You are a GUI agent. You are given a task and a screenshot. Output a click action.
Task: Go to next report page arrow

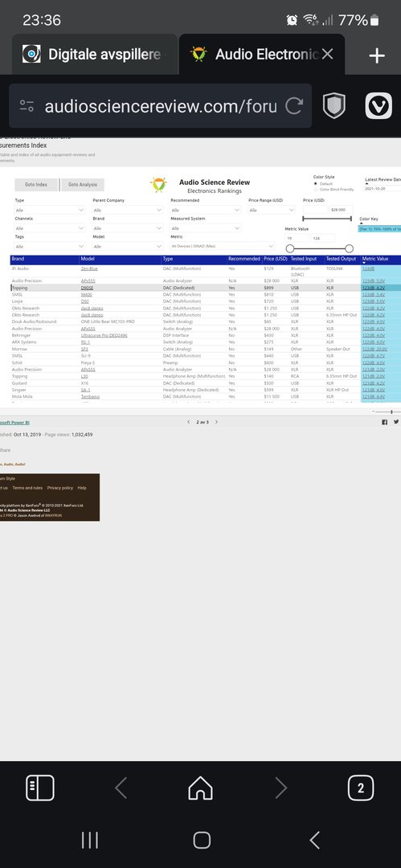[x=216, y=423]
